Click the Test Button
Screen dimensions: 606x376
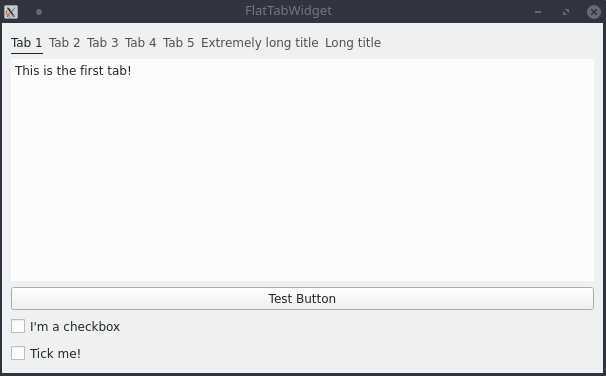click(302, 298)
